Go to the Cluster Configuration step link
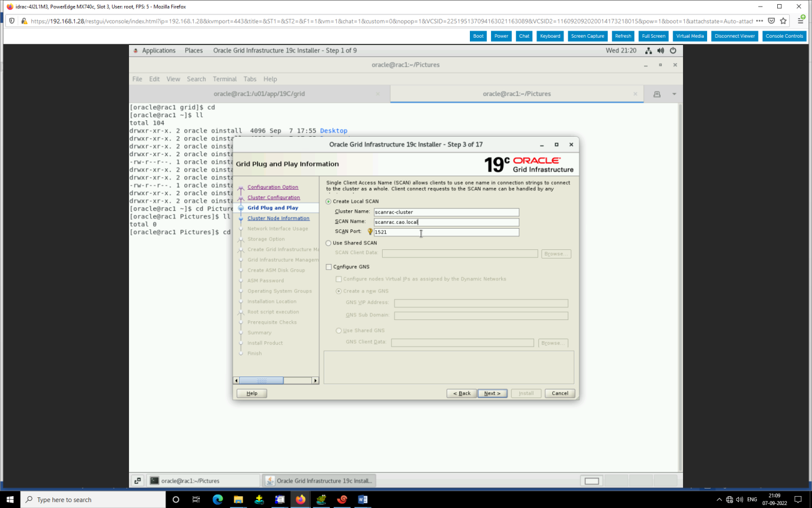The image size is (812, 508). [x=274, y=197]
